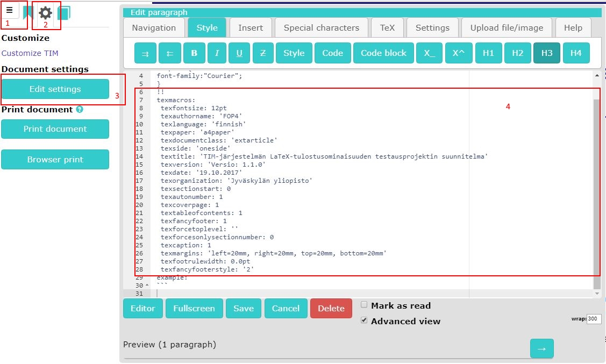Save the paragraph edits
606x364 pixels.
point(244,309)
